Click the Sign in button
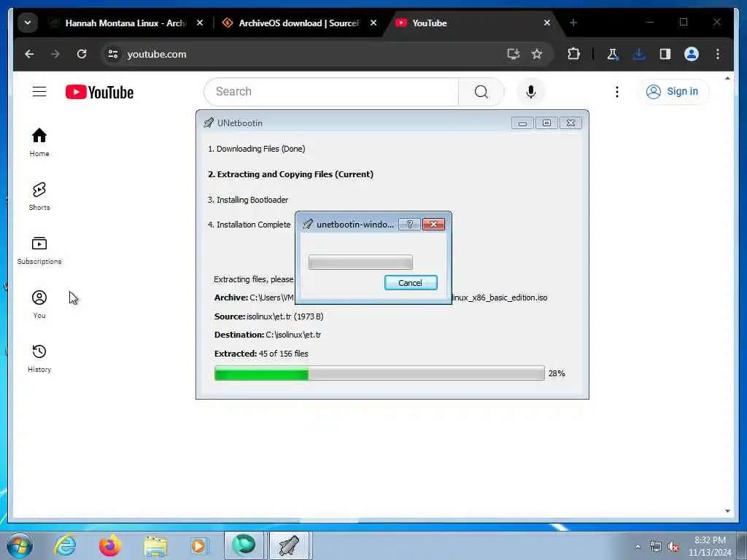This screenshot has height=560, width=747. [673, 91]
